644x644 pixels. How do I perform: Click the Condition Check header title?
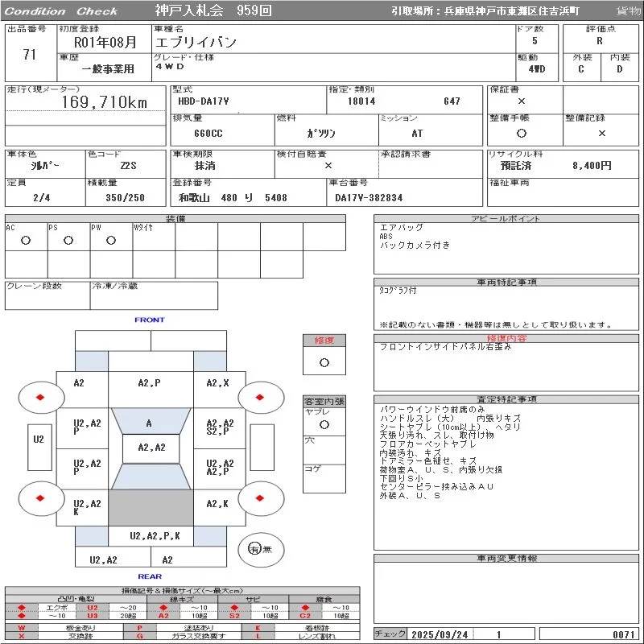61,11
